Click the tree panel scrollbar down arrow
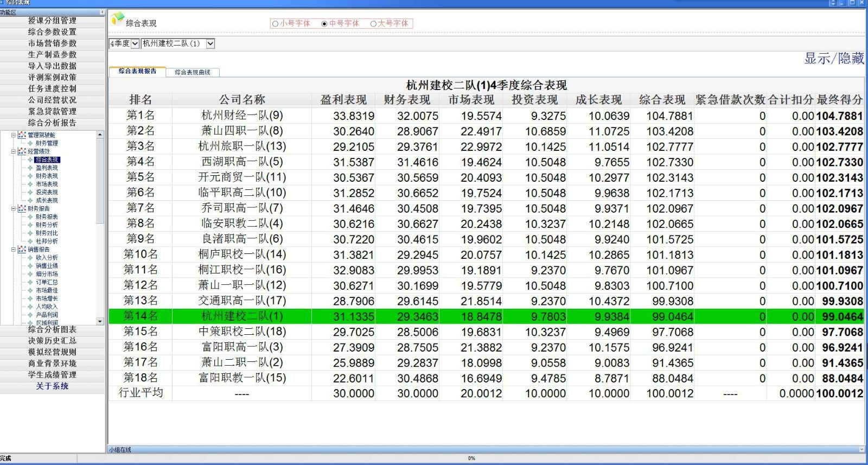The height and width of the screenshot is (465, 868). tap(100, 321)
